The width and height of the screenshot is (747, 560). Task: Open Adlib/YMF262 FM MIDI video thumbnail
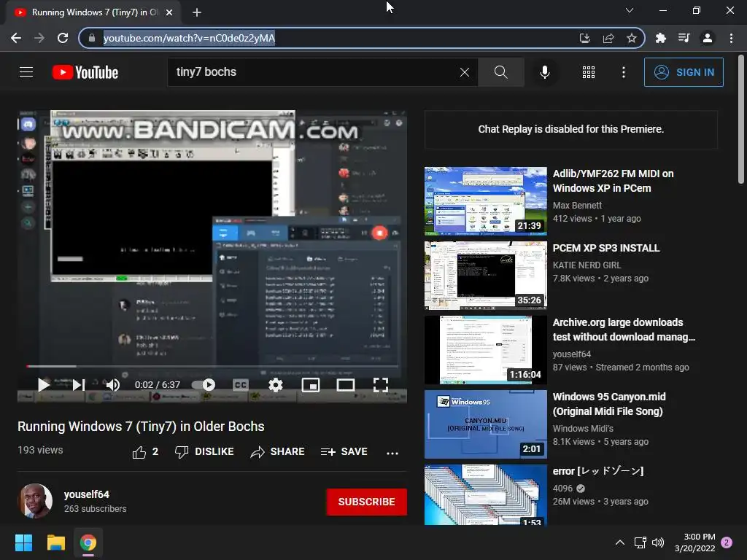pyautogui.click(x=485, y=201)
